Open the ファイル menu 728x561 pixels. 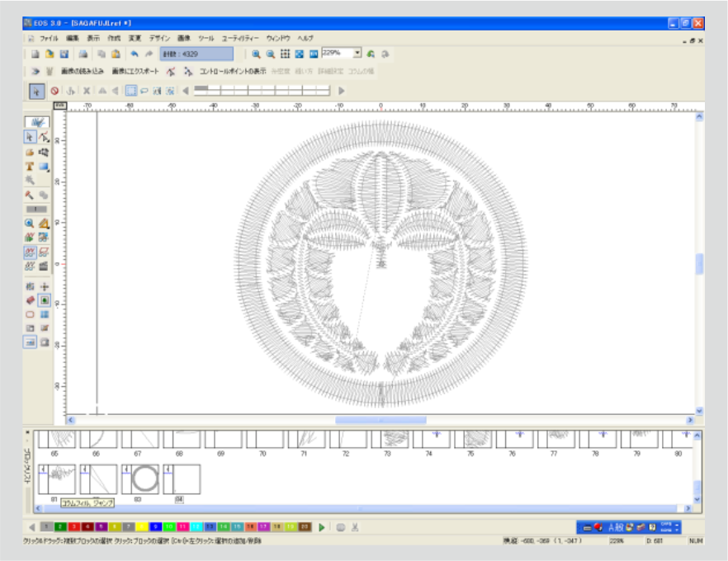pos(49,38)
